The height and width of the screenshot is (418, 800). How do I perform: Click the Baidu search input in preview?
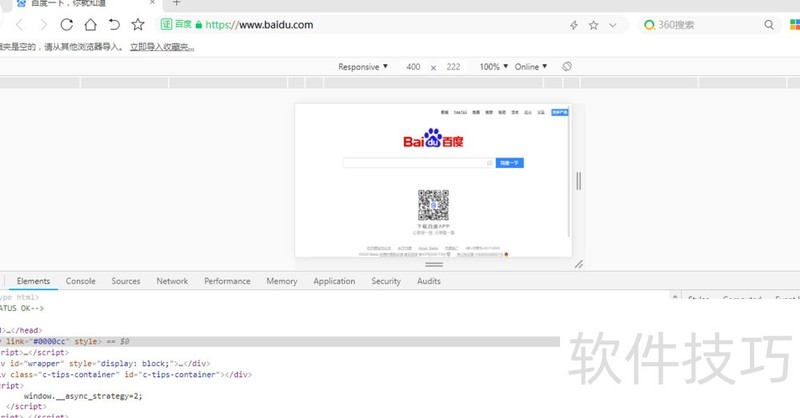(419, 163)
